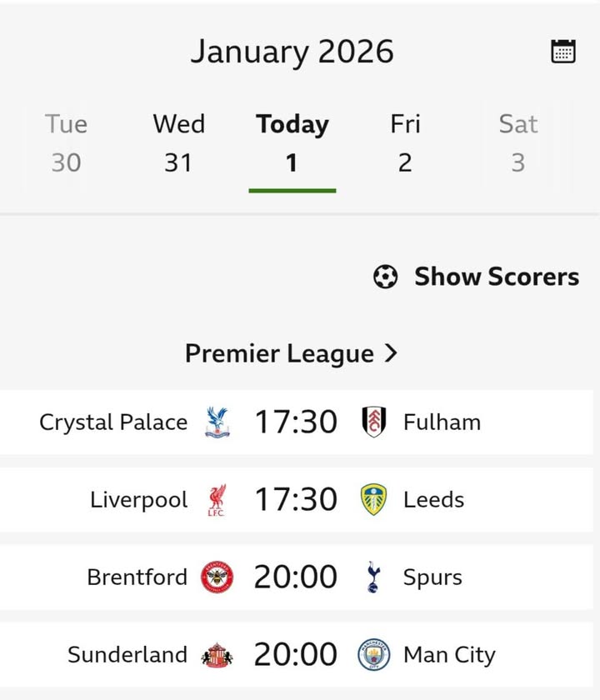Click the Man City club crest

pos(374,656)
